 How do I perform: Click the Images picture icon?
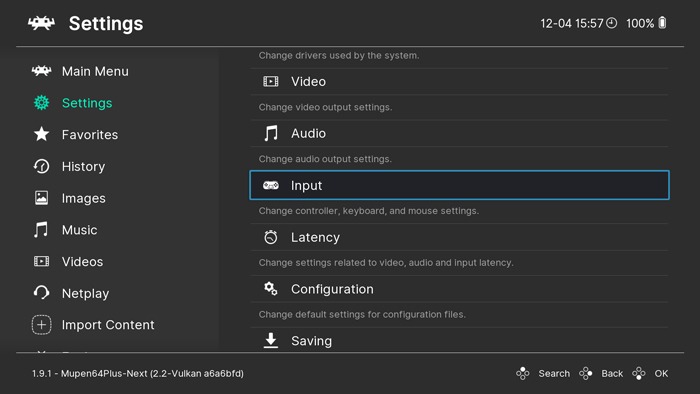click(x=42, y=198)
